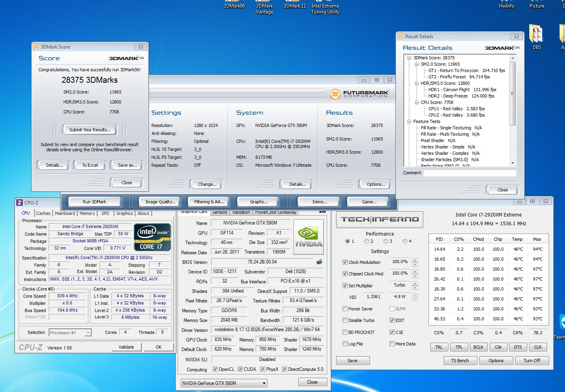Toggle the EIST checkbox
The width and height of the screenshot is (565, 392).
click(x=392, y=320)
